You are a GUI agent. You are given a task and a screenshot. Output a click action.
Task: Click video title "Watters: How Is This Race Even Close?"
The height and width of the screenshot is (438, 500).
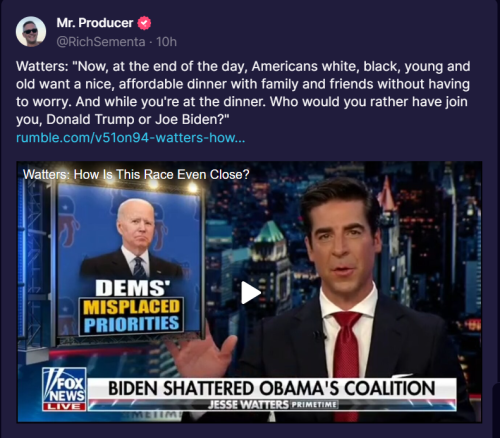(136, 174)
